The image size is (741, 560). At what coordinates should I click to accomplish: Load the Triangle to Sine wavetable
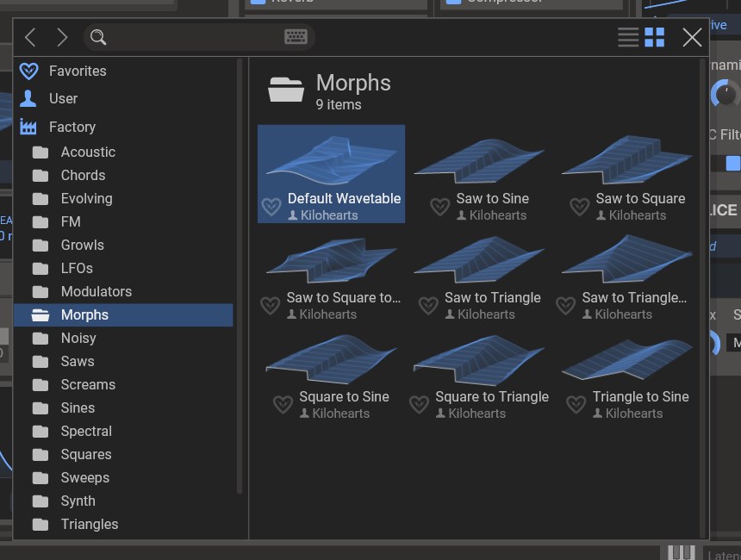626,372
